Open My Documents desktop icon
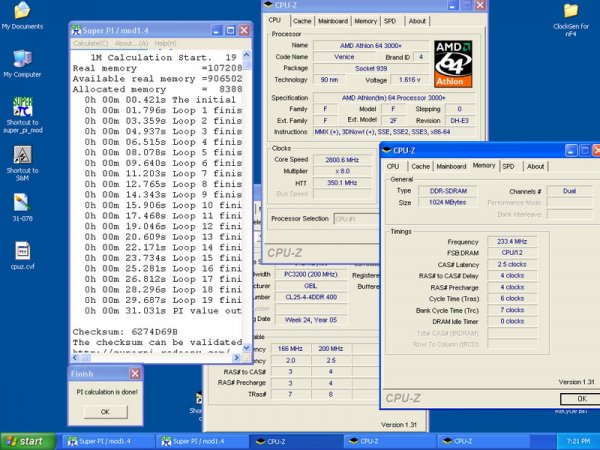Screen dimensions: 600x450 [23, 11]
